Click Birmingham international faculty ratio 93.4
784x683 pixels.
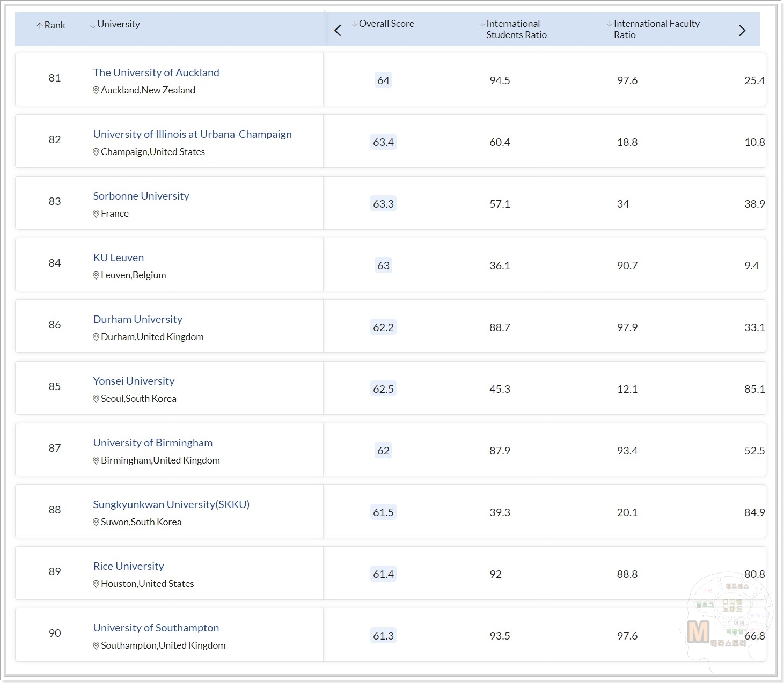(627, 451)
